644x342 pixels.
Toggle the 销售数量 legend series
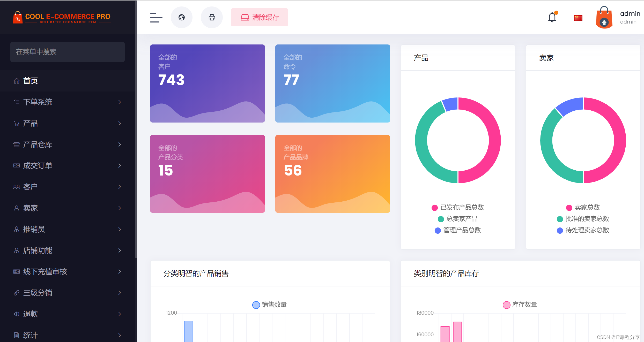270,305
